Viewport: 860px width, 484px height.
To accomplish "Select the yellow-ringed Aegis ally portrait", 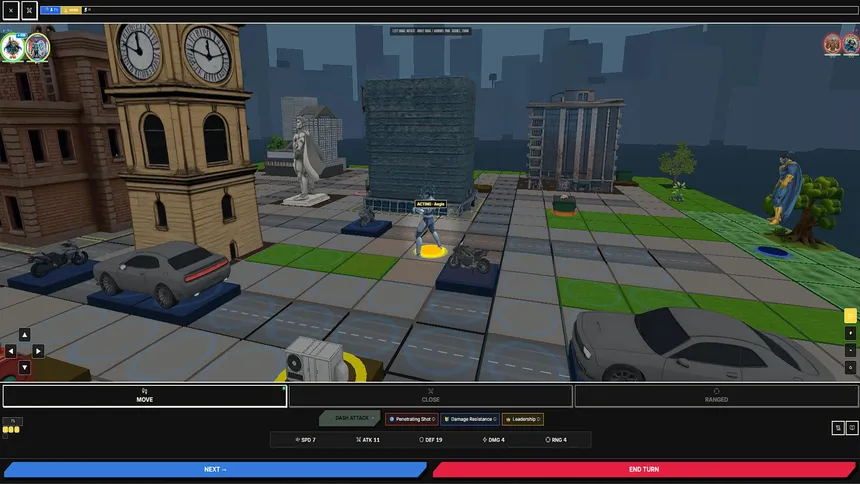I will [x=37, y=48].
